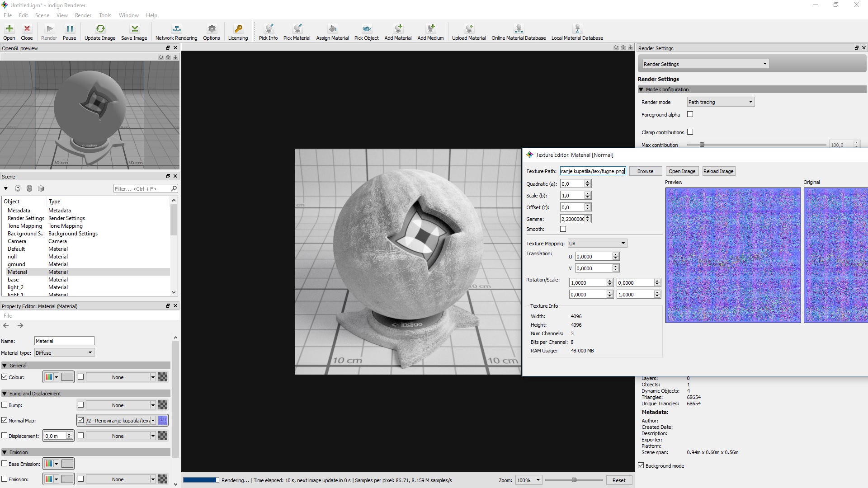Viewport: 868px width, 488px height.
Task: Adjust the Zoom slider handle
Action: (574, 480)
